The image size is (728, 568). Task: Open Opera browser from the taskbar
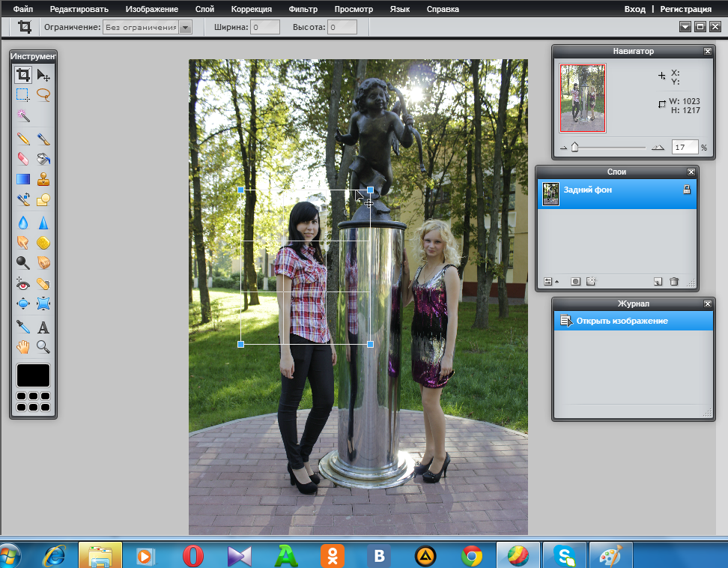193,555
